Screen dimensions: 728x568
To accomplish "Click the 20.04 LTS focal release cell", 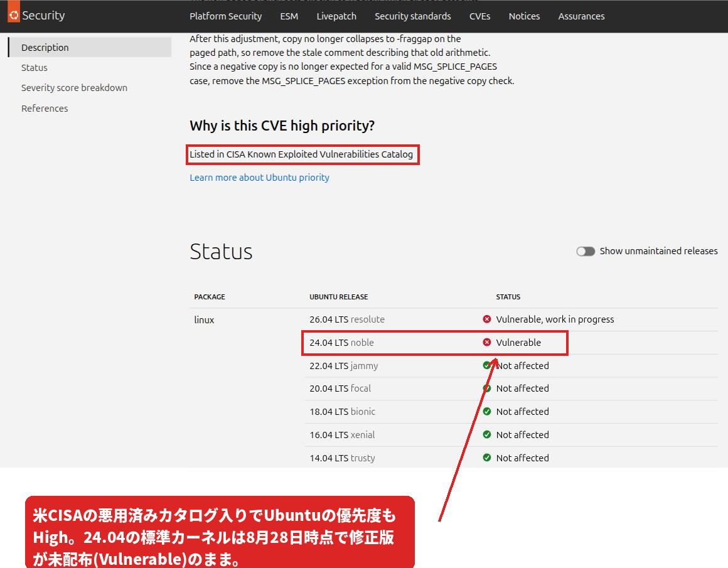I will tap(340, 388).
